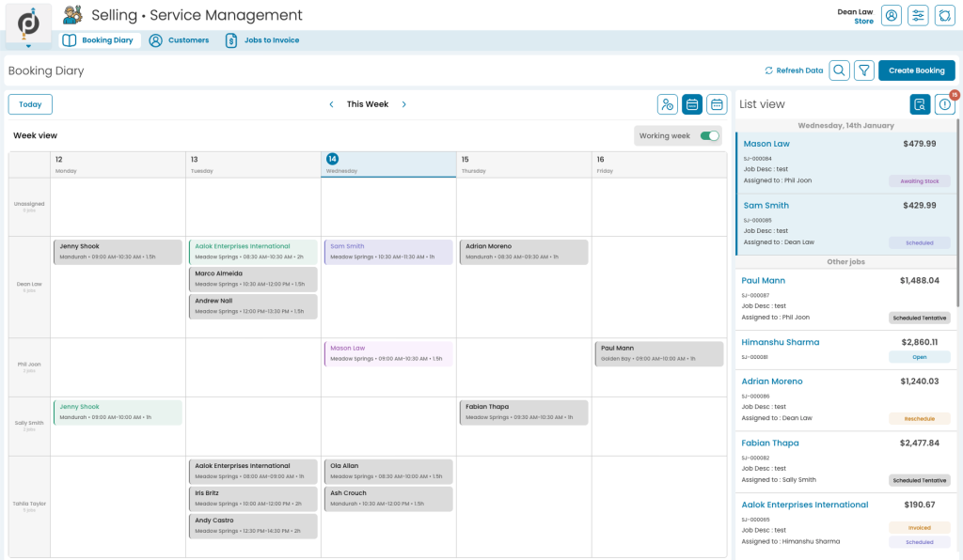963x560 pixels.
Task: Select the day view calendar icon
Action: pyautogui.click(x=717, y=103)
